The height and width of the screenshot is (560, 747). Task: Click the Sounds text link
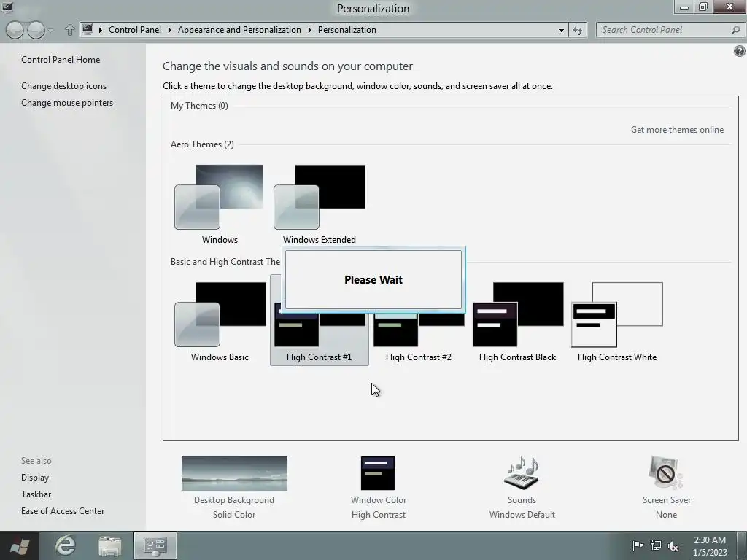522,500
